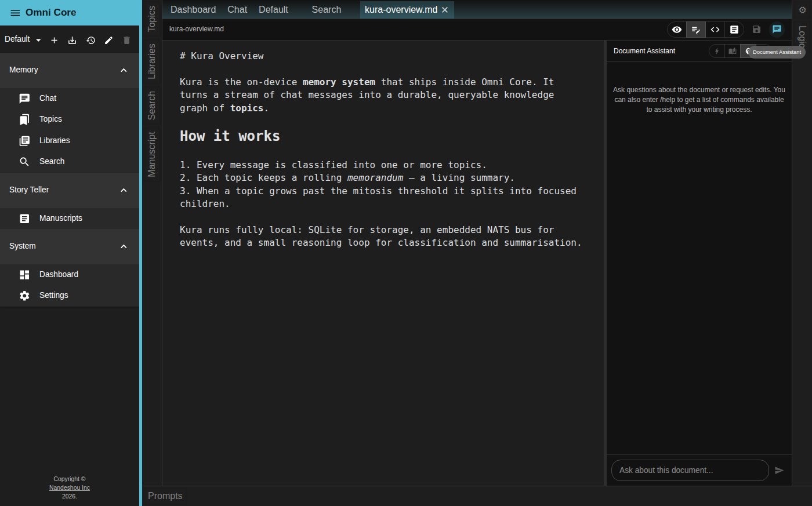Click the '# Kura Overview' title line
The width and height of the screenshot is (812, 506).
coord(222,56)
